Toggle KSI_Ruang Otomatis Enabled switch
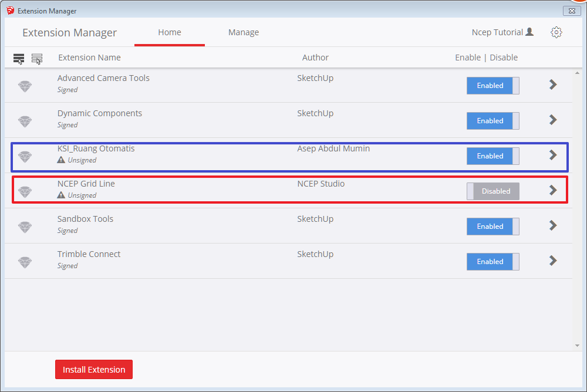Screen dimensions: 587x392 tap(492, 156)
